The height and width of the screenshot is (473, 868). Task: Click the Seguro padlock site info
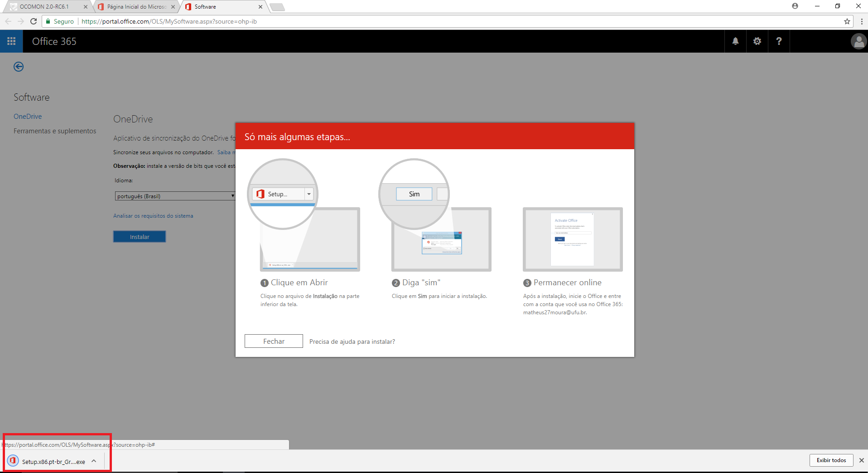(x=60, y=21)
